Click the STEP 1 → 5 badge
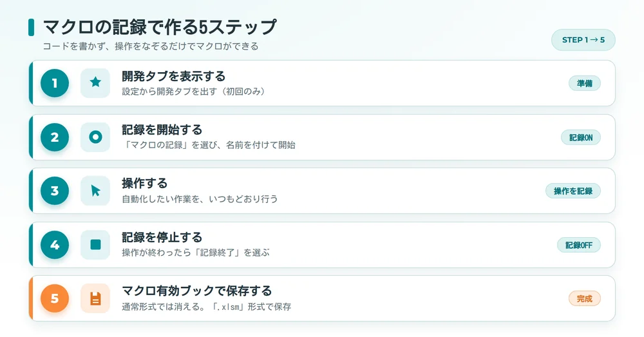 point(583,40)
